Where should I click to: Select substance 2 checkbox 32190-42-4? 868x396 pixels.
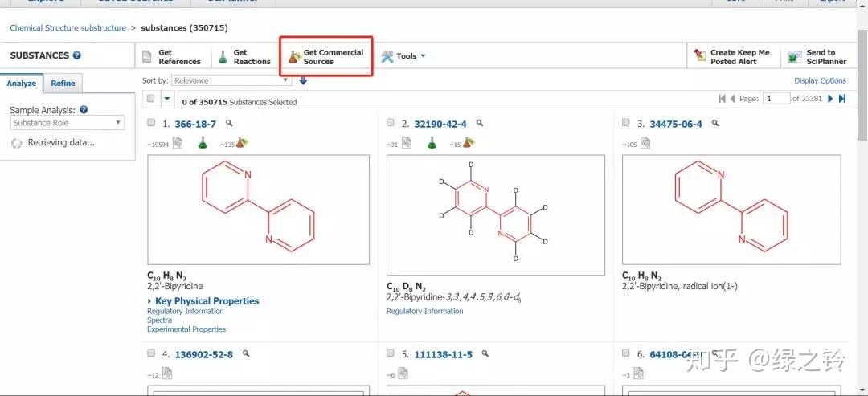click(391, 123)
